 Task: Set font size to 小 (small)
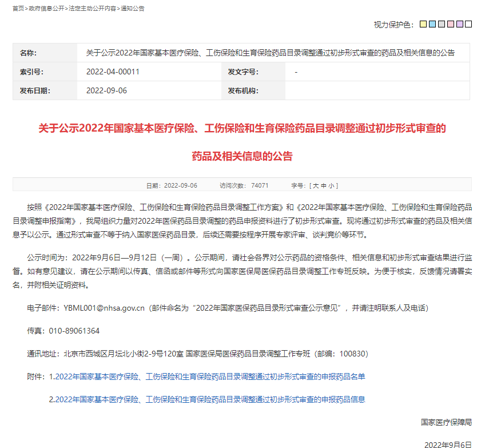[332, 185]
